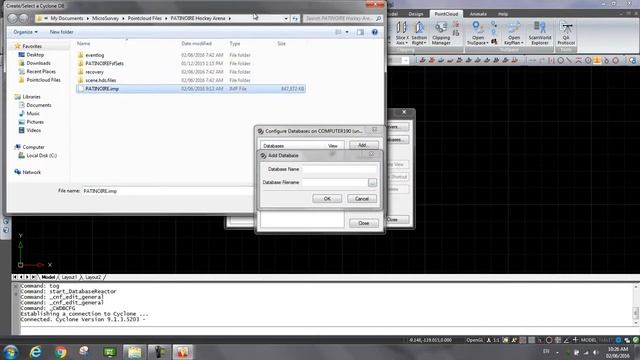Viewport: 640px width, 360px height.
Task: Click the diagonal line tool in toolbar
Action: [569, 60]
